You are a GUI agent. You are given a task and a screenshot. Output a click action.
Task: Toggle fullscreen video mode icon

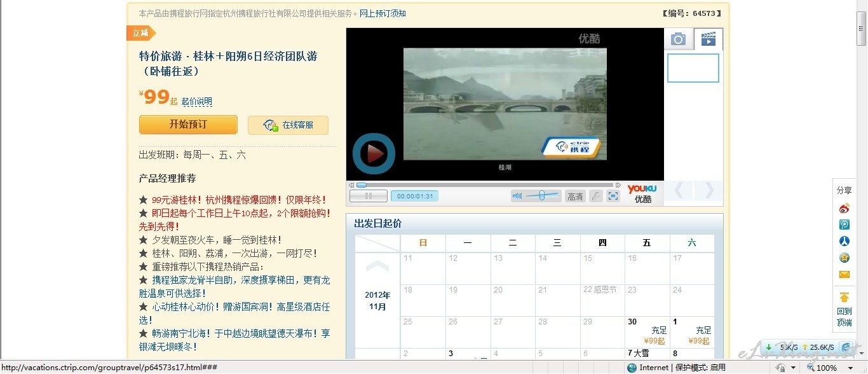(613, 197)
